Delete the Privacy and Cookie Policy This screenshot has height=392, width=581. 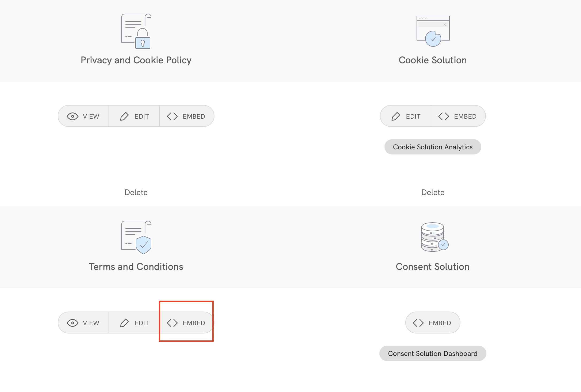tap(136, 192)
